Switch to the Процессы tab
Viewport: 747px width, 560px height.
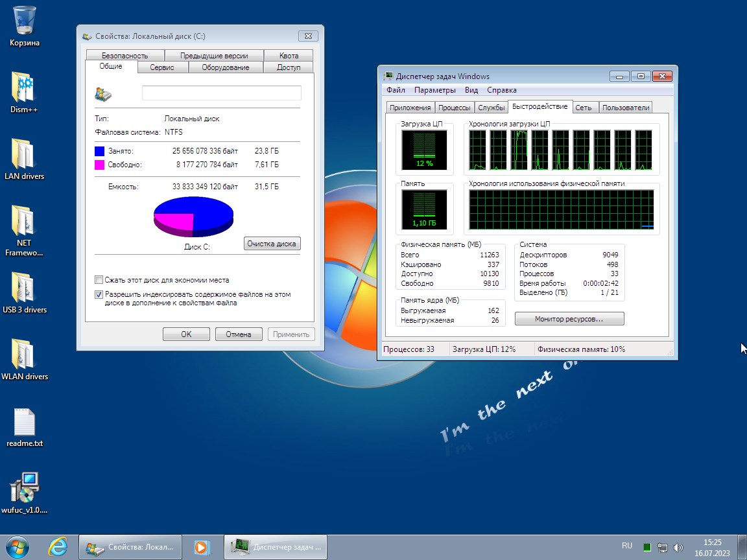coord(455,107)
